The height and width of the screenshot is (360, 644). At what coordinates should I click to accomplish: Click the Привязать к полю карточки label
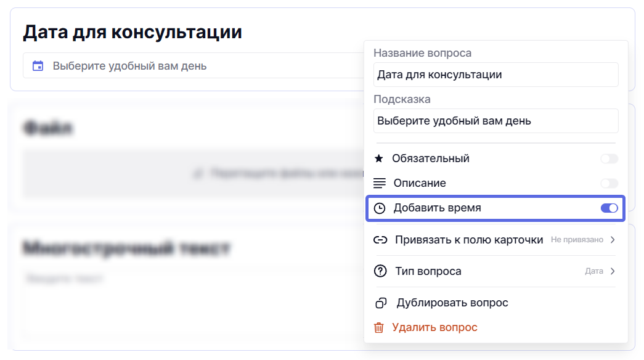point(468,240)
